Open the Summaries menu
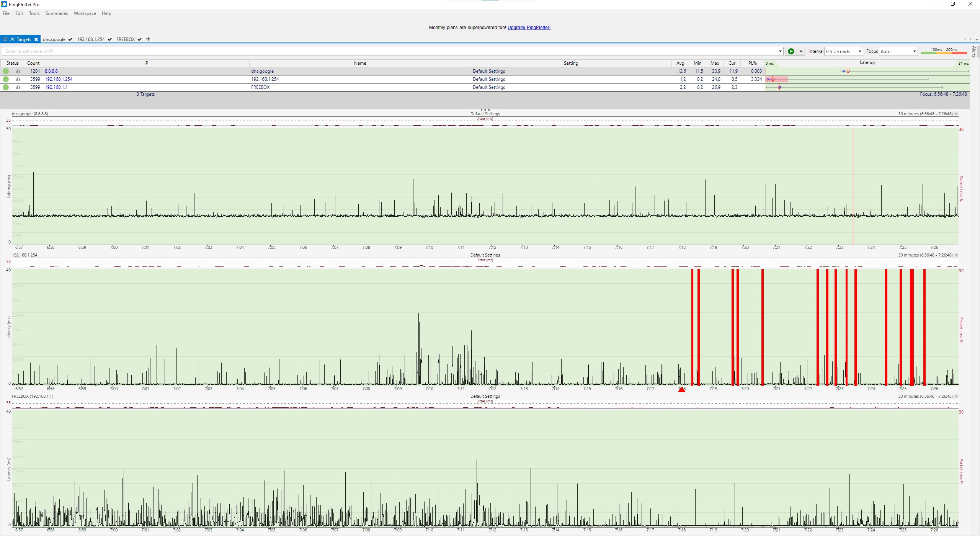The image size is (980, 536). (56, 13)
